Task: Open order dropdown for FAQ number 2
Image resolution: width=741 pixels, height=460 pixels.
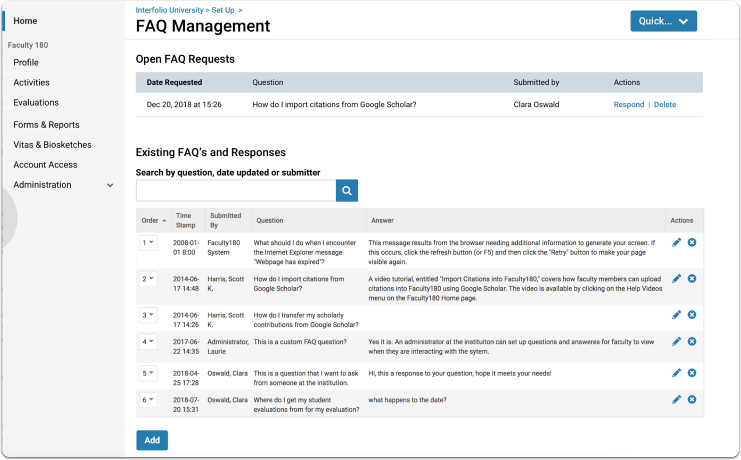Action: click(x=148, y=279)
